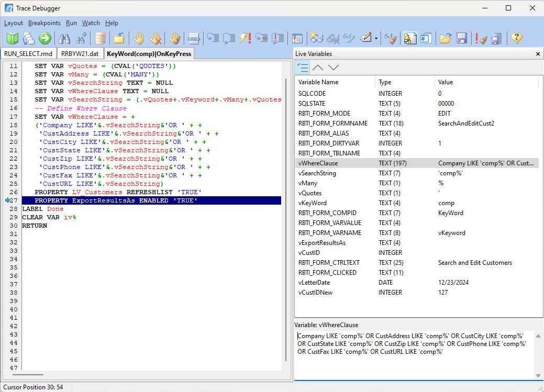Screen dimensions: 544x392
Task: Click the lightning bolt exclamation icon
Action: coord(245,38)
